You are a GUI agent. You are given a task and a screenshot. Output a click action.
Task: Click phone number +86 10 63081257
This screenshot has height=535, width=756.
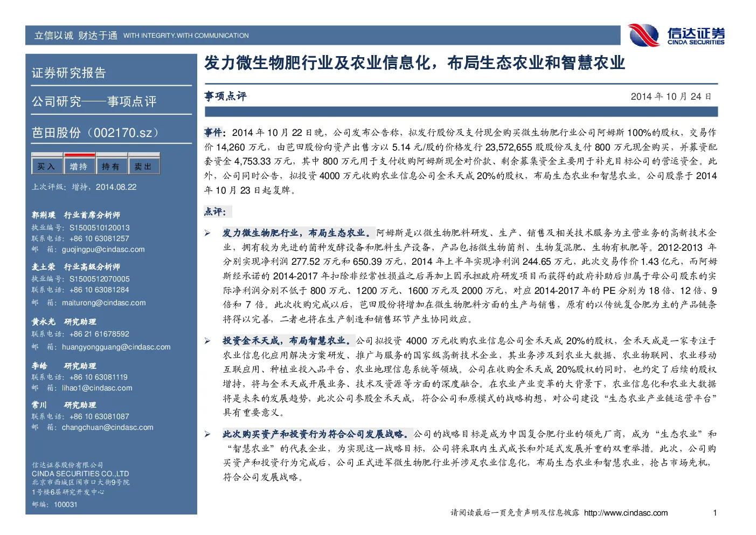[100, 238]
